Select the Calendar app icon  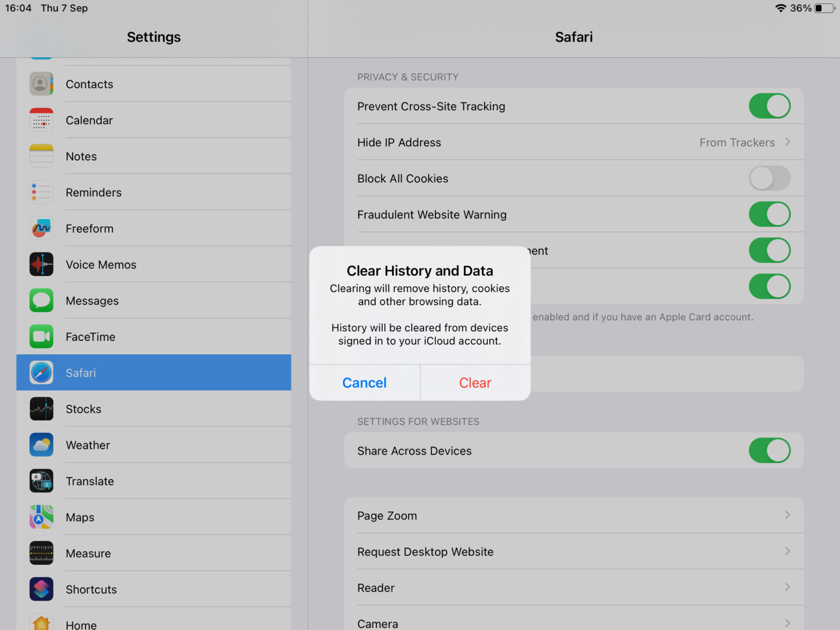(x=41, y=119)
